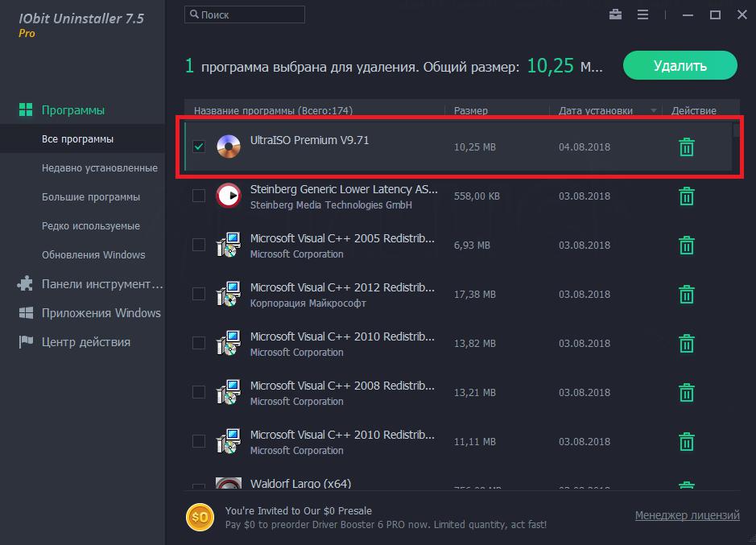Screen dimensions: 756x545
Task: Click the toolbox icon in title bar
Action: 616,14
